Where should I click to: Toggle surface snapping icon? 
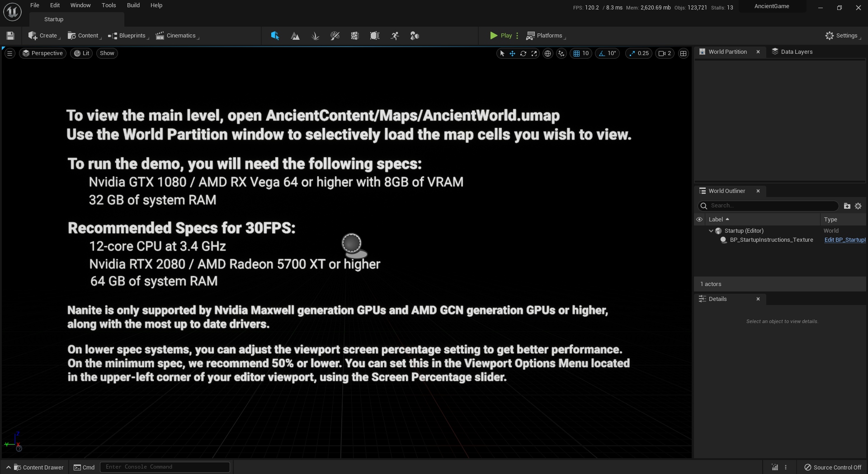click(561, 53)
